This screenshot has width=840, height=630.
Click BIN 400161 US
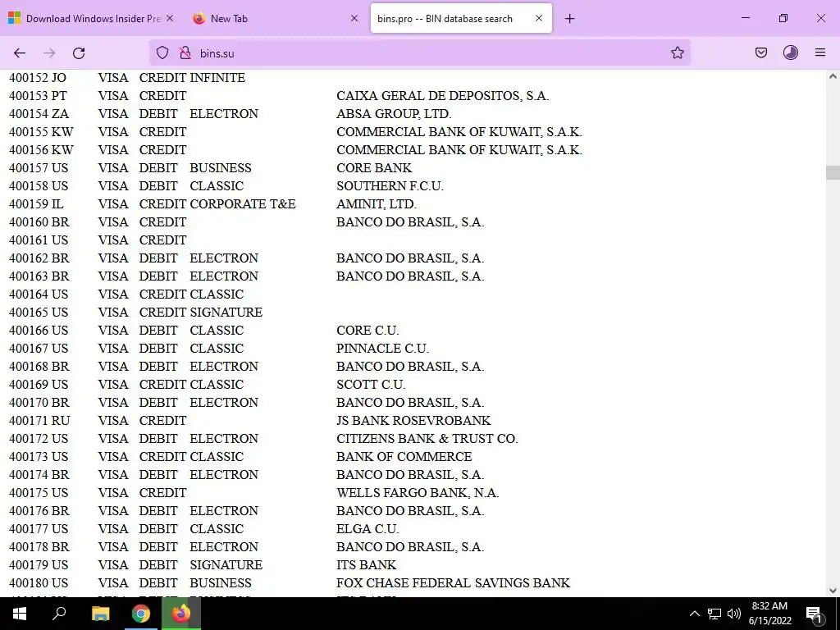[39, 240]
